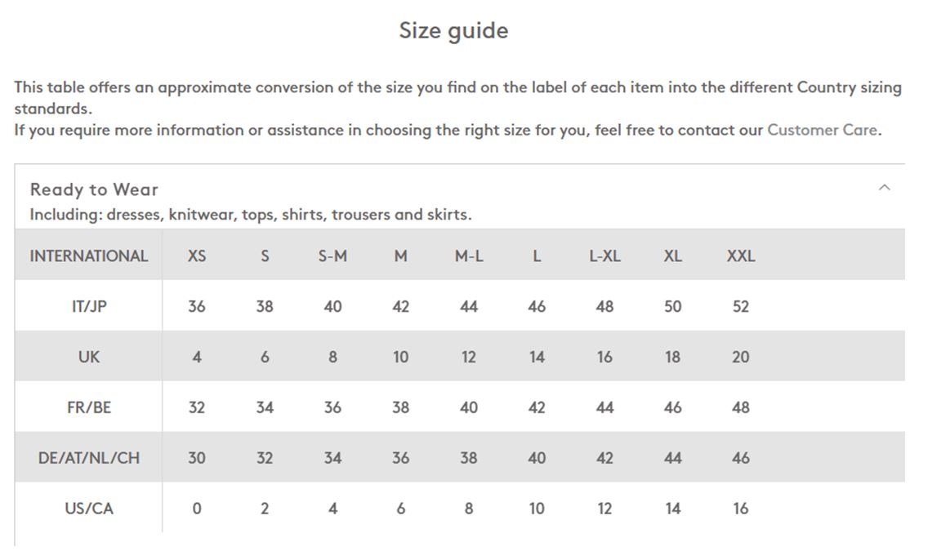Viewport: 928px width, 560px height.
Task: Click the L-XL column header
Action: (605, 256)
